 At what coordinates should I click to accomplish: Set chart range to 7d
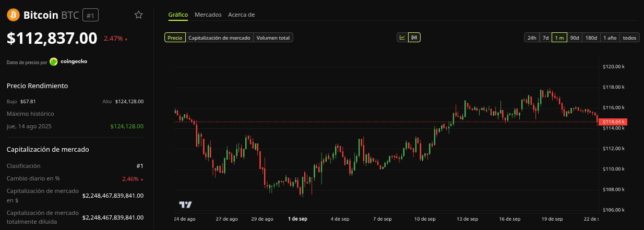[x=545, y=38]
